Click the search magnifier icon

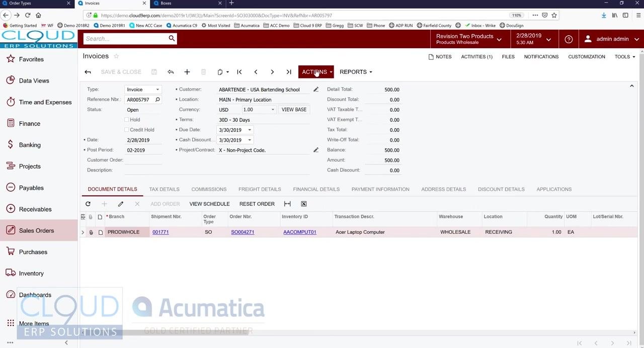coord(172,38)
